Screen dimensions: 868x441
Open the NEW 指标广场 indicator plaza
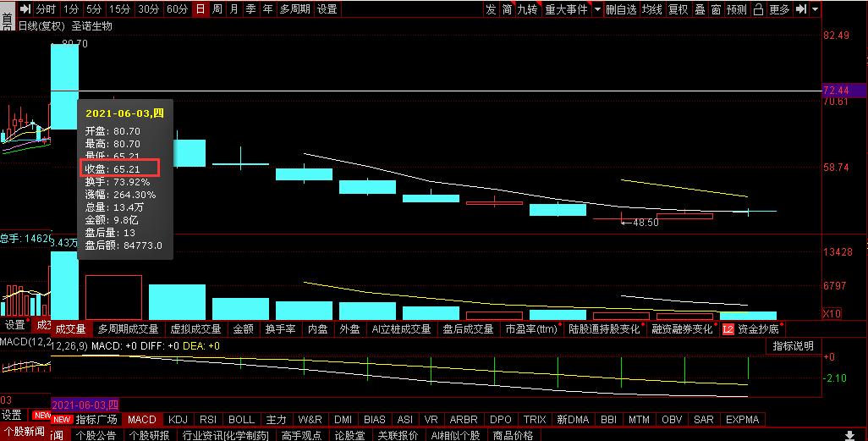pyautogui.click(x=85, y=419)
